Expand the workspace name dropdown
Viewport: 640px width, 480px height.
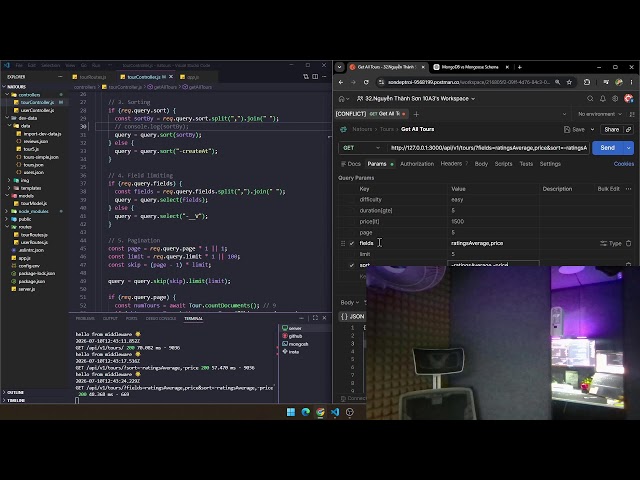point(473,99)
